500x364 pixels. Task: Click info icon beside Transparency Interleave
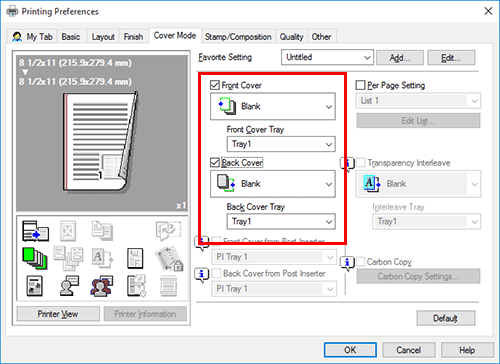point(347,164)
